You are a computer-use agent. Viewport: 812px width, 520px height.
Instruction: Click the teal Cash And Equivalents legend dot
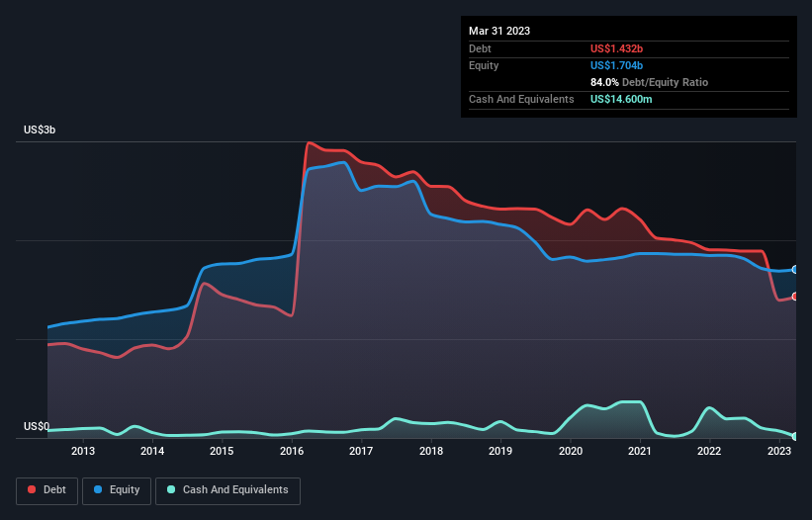tap(171, 489)
